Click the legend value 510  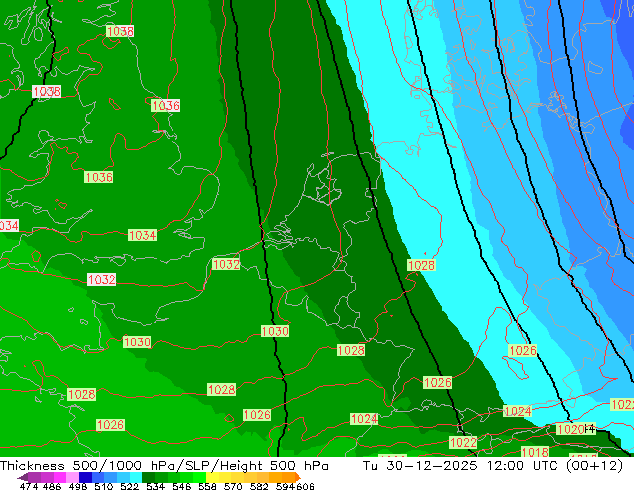point(104,486)
